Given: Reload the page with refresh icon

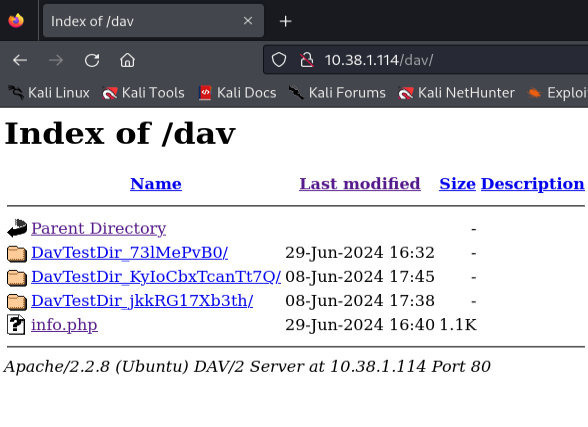Looking at the screenshot, I should (x=92, y=60).
